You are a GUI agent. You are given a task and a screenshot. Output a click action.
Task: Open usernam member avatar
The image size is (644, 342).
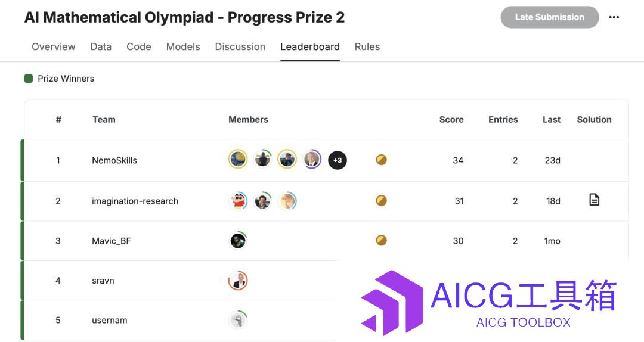[238, 320]
